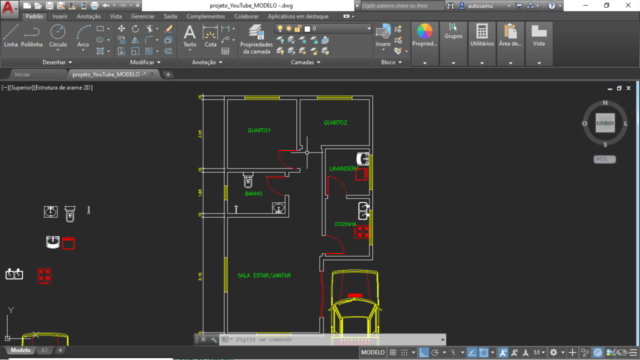This screenshot has height=360, width=640.
Task: Click the white layer color swatch
Action: 307,29
